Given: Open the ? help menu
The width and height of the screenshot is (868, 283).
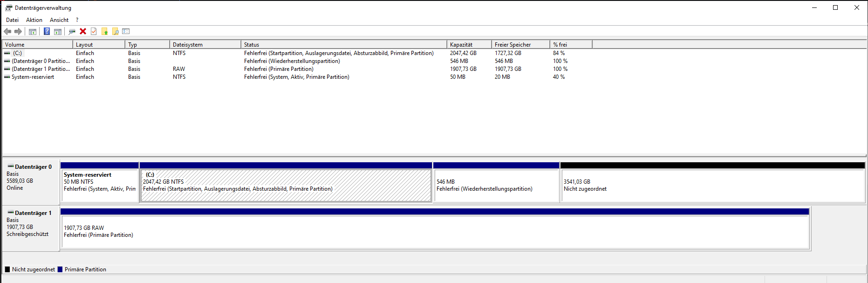Looking at the screenshot, I should tap(77, 20).
